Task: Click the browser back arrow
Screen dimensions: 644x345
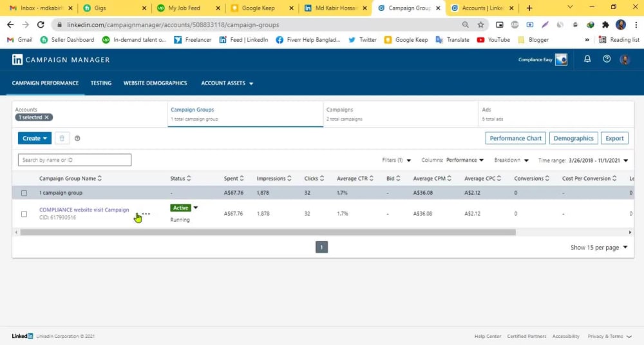Action: click(10, 25)
